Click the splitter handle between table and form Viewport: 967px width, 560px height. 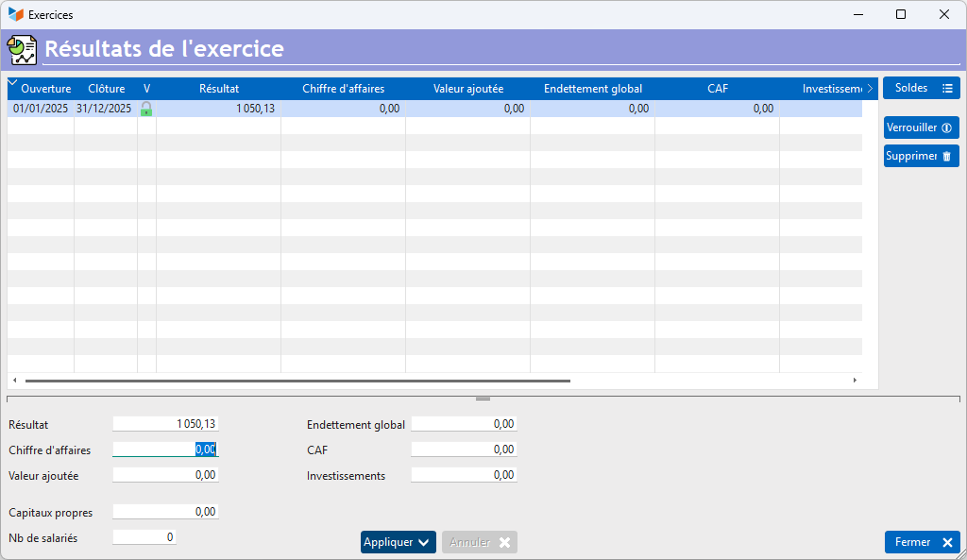tap(483, 399)
